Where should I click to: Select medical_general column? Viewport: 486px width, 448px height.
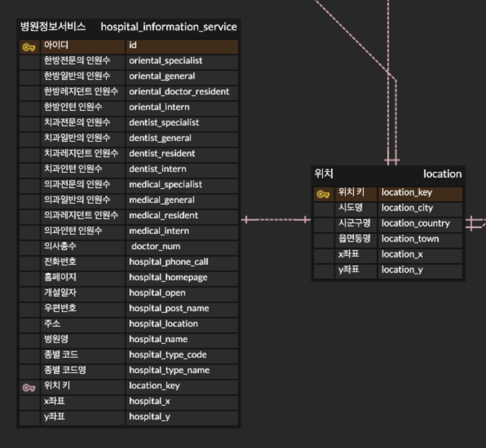click(182, 202)
